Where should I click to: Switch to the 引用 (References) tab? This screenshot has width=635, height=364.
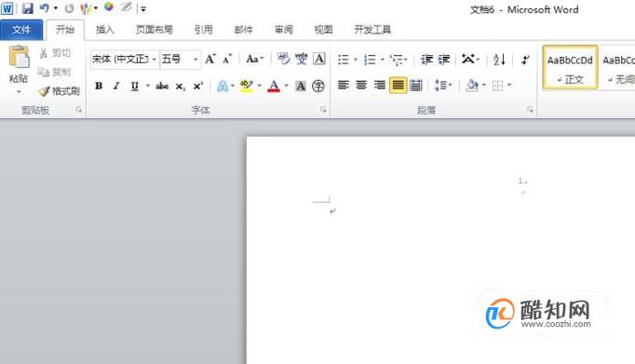click(203, 30)
